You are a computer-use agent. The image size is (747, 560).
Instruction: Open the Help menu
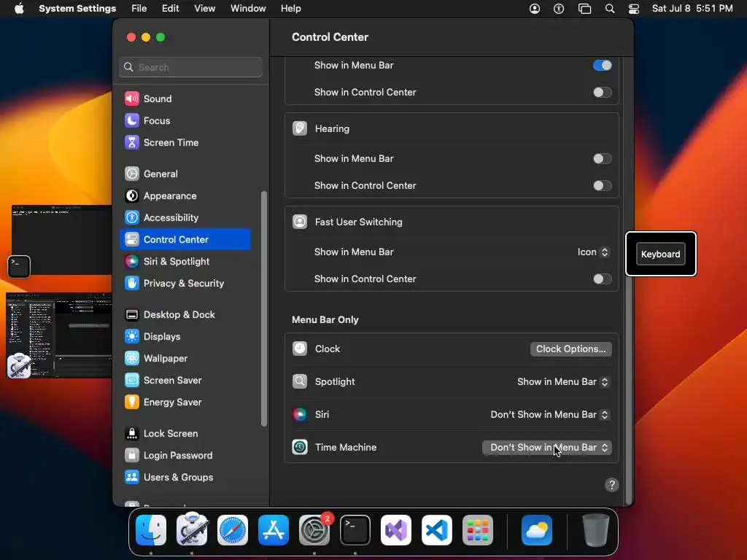(290, 9)
